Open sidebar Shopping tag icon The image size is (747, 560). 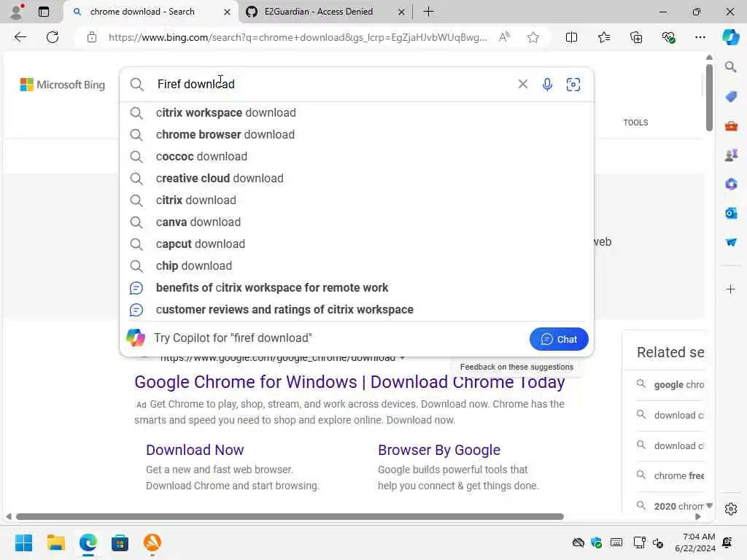[731, 97]
